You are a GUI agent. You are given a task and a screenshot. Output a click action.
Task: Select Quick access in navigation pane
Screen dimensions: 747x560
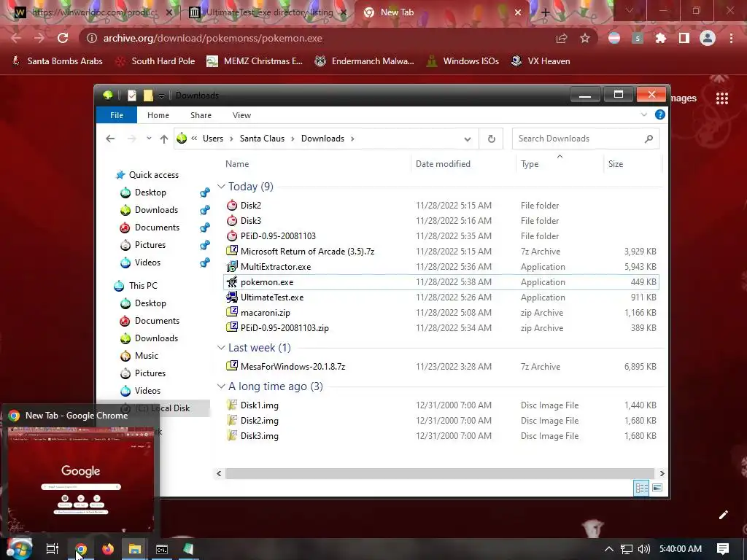point(153,175)
